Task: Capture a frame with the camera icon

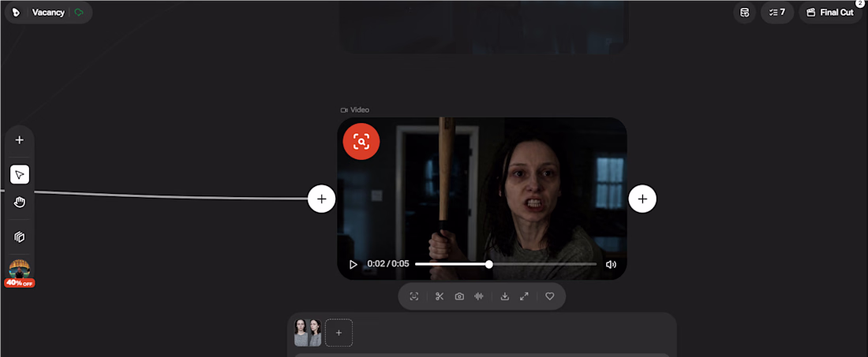Action: (459, 296)
